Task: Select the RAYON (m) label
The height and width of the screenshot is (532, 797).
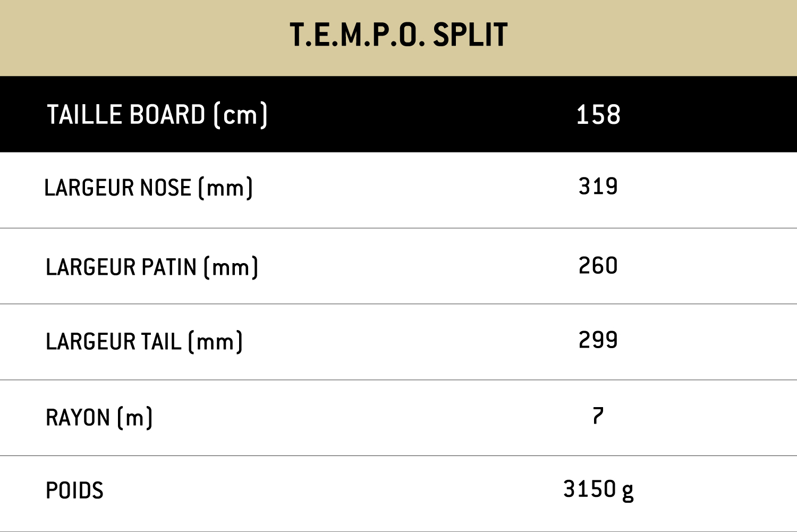Action: pos(99,418)
